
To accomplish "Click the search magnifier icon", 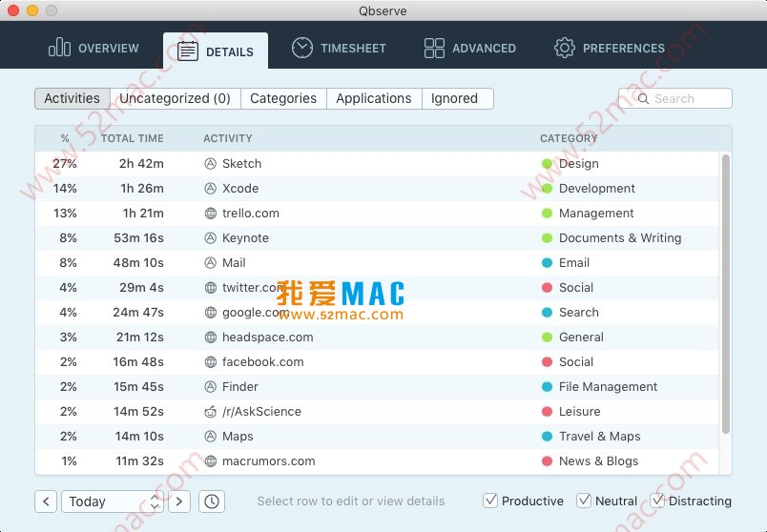I will pyautogui.click(x=643, y=99).
